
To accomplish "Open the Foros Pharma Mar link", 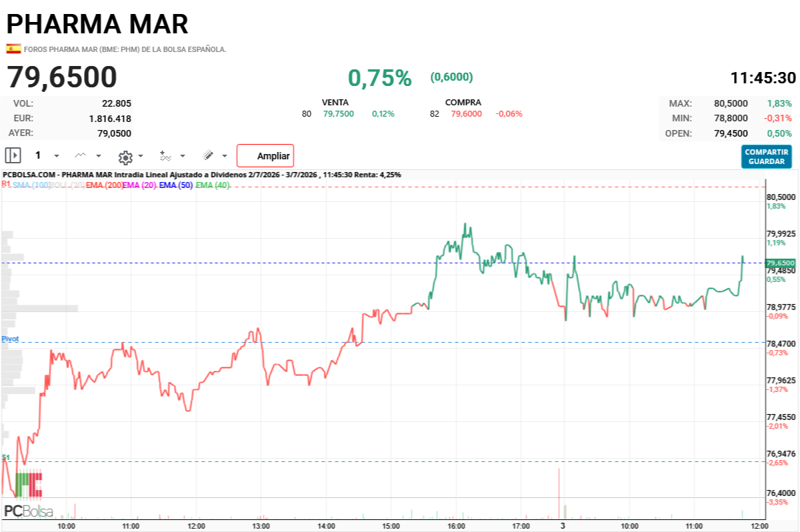I will click(125, 49).
